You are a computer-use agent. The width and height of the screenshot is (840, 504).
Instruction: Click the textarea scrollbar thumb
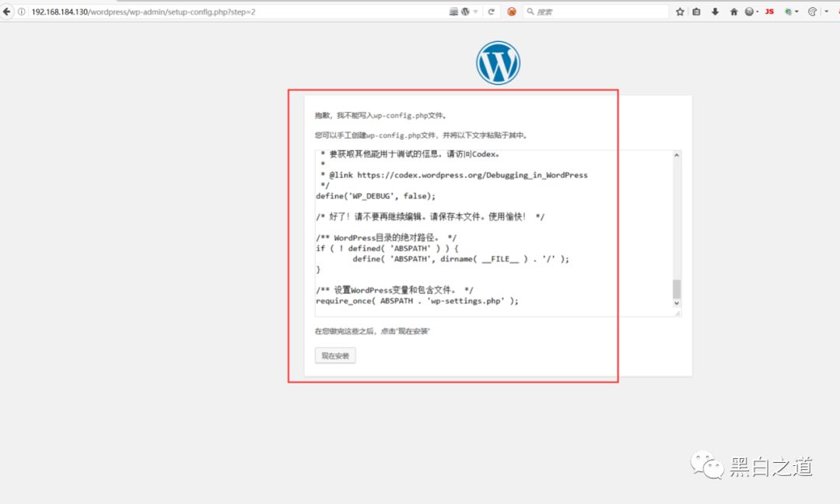[677, 289]
